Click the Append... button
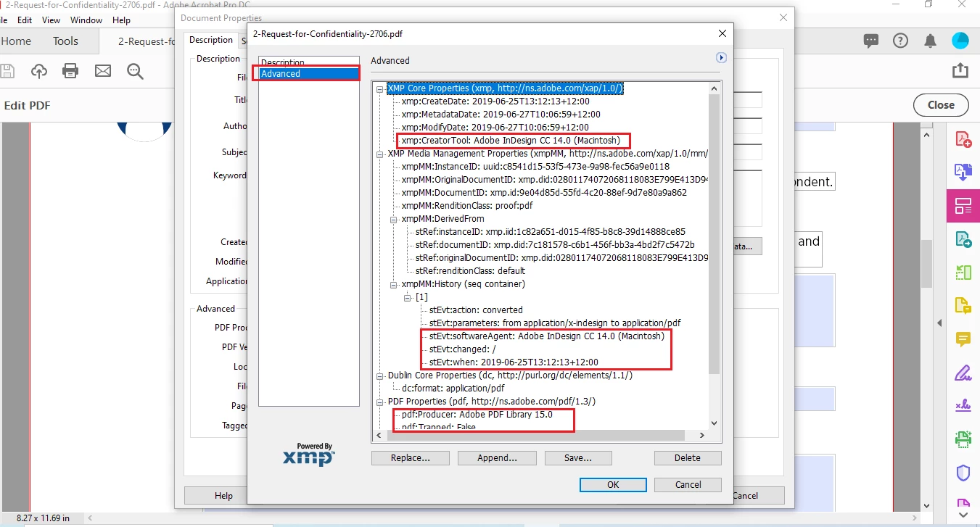The image size is (980, 527). coord(497,458)
